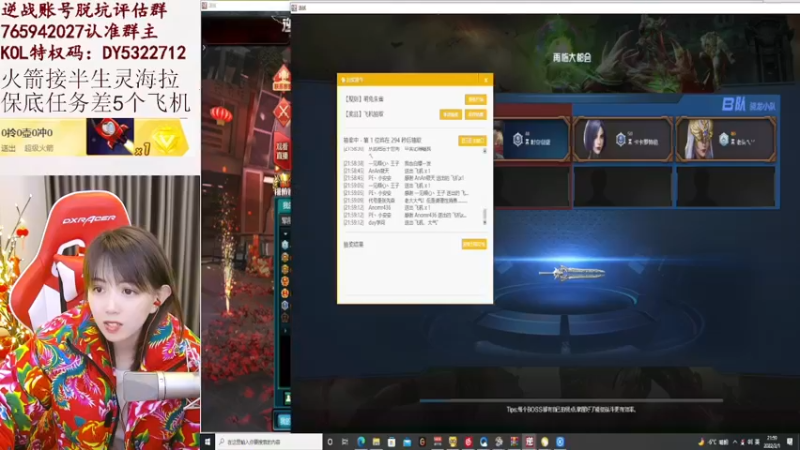Click right yellow button on dialog's second row
Image resolution: width=800 pixels, height=450 pixels.
point(475,115)
